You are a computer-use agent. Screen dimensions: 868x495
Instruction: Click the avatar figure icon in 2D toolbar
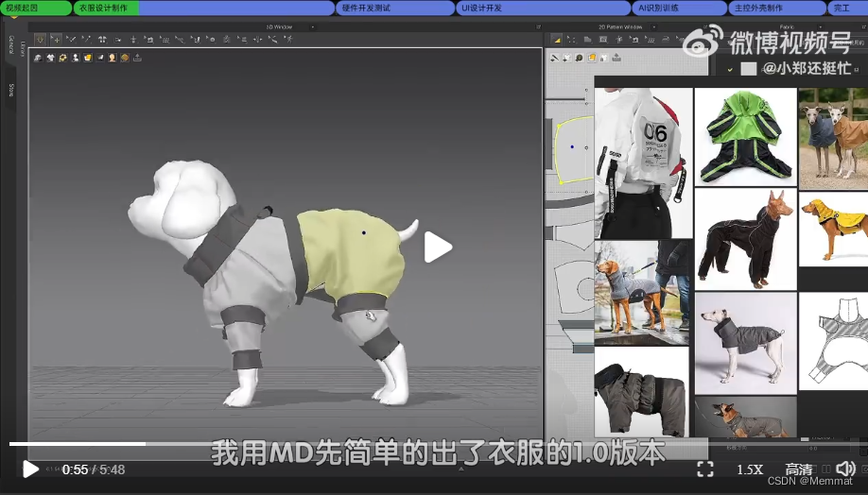tap(619, 40)
